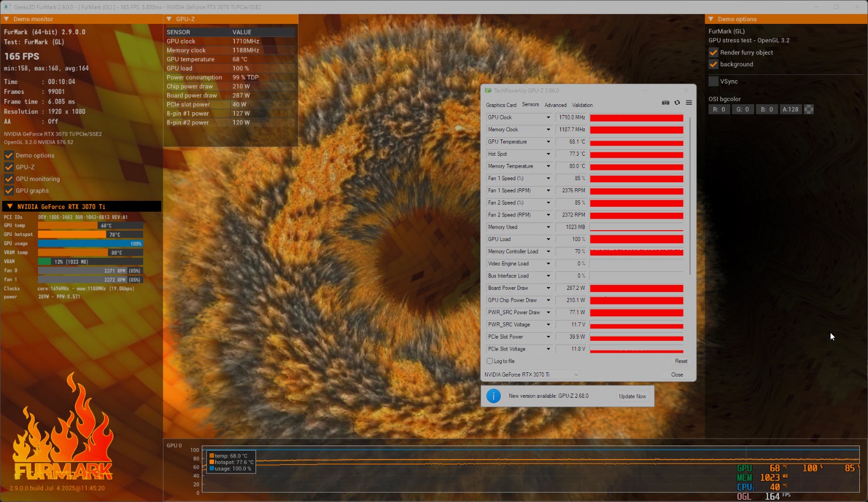Collapse the NVIDIA GeForce RTX 3070 Ti section

click(x=10, y=207)
